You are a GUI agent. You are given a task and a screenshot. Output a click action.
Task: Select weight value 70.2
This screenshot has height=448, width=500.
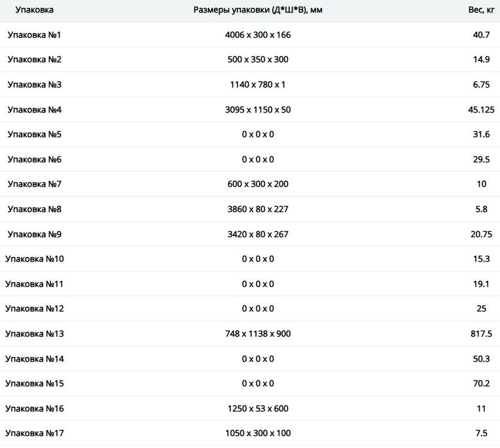pos(481,383)
